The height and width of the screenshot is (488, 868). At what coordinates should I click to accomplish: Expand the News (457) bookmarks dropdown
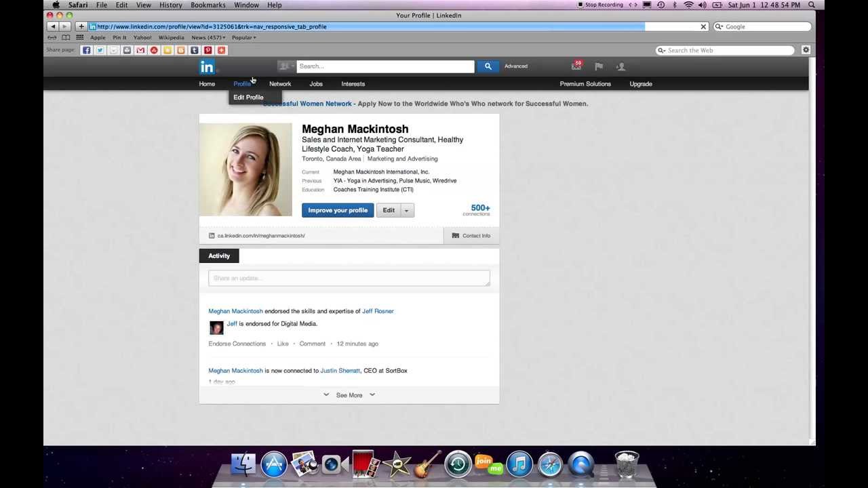[208, 37]
